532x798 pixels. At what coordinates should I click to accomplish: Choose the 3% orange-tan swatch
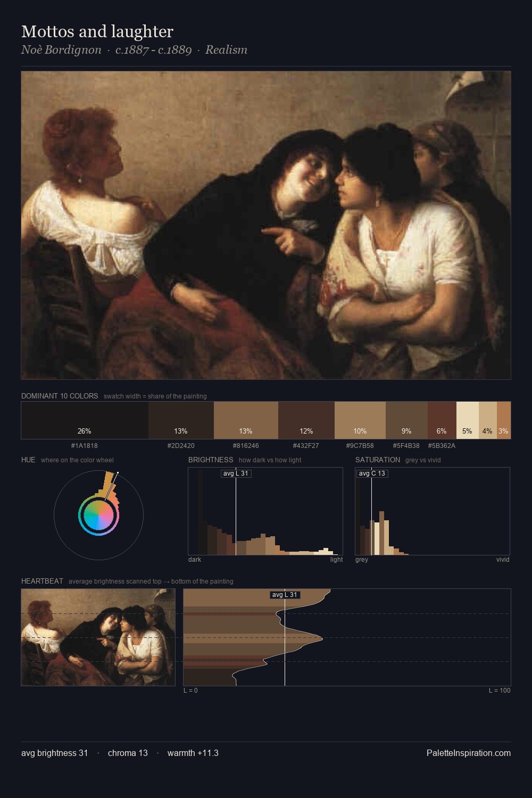click(504, 420)
